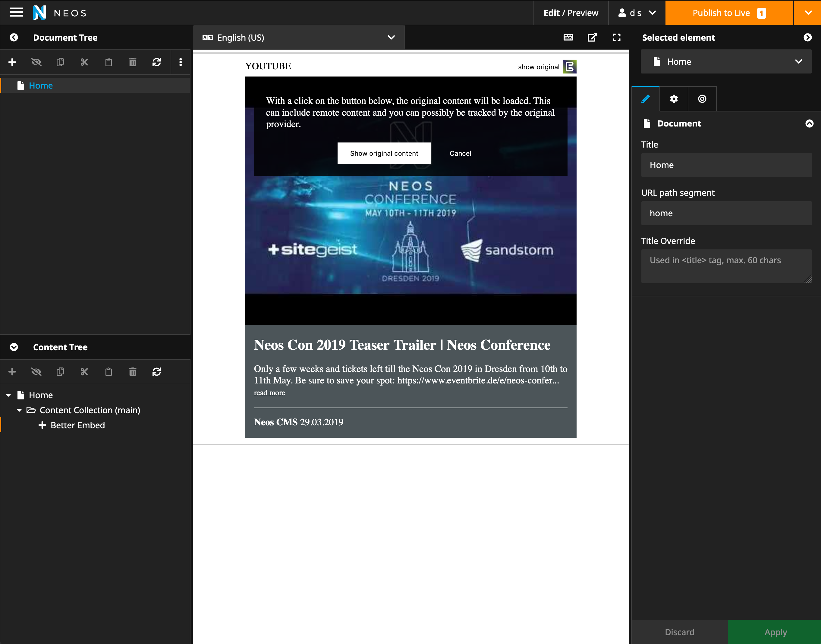The width and height of the screenshot is (821, 644).
Task: Switch to the settings gear tab
Action: 674,99
